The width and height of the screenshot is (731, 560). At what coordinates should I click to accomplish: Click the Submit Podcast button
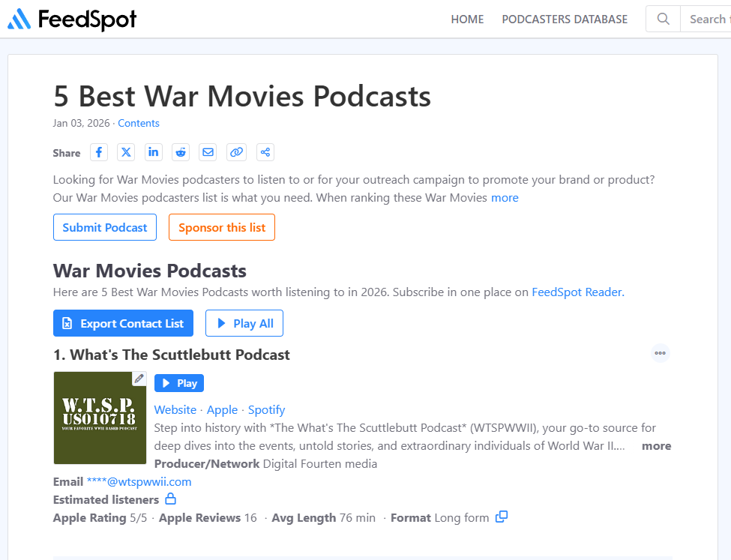tap(105, 227)
